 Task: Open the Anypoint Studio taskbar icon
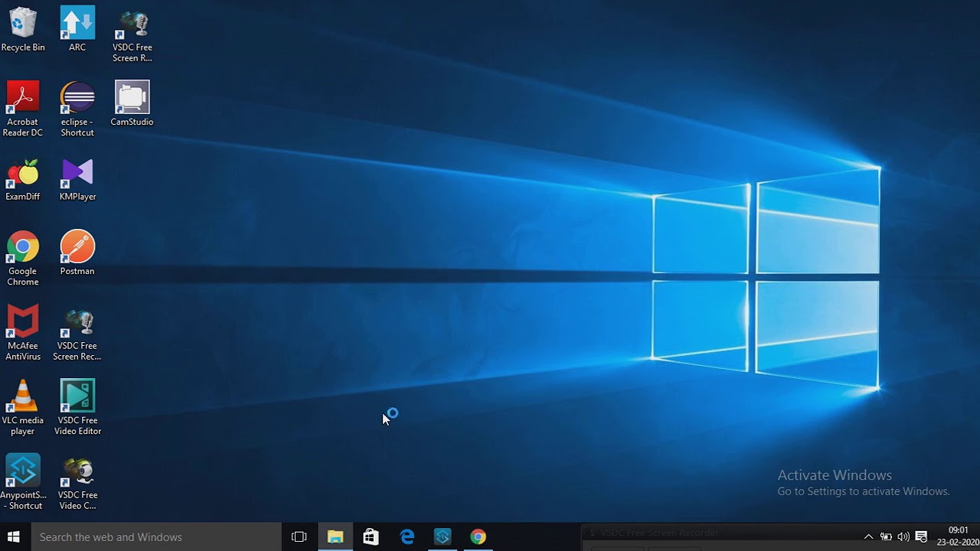pyautogui.click(x=443, y=537)
